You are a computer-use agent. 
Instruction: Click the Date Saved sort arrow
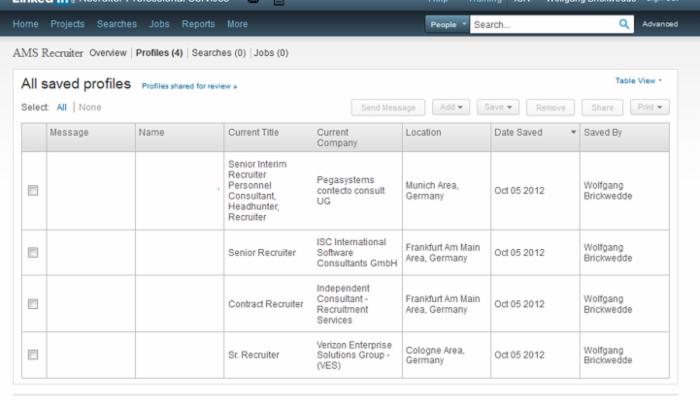coord(573,132)
